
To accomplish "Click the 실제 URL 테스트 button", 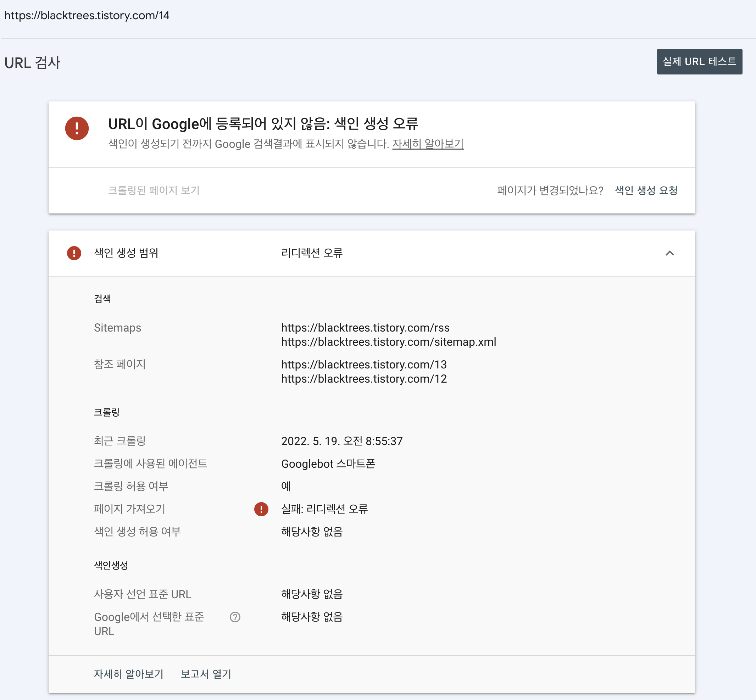I will point(699,62).
